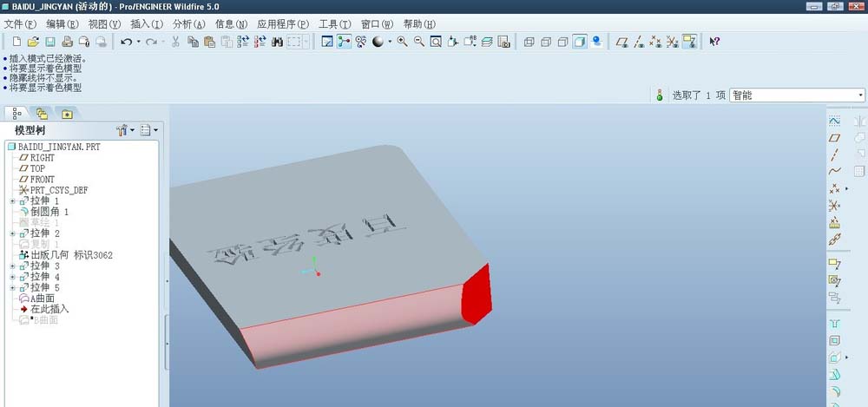Refit the model to screen icon

[x=436, y=42]
